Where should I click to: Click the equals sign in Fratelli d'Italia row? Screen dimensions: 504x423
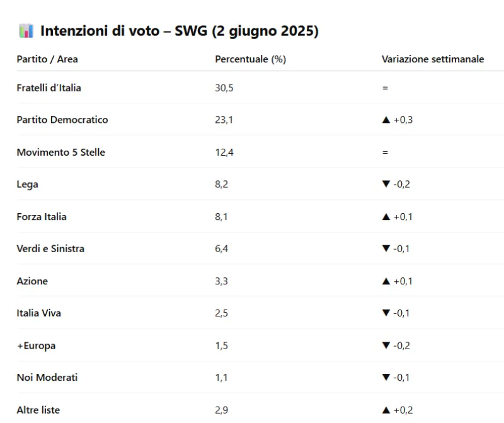tap(385, 88)
